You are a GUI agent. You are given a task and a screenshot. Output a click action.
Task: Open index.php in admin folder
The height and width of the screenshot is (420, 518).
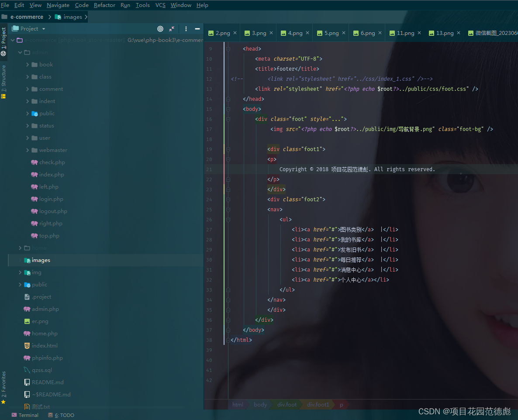coord(52,174)
